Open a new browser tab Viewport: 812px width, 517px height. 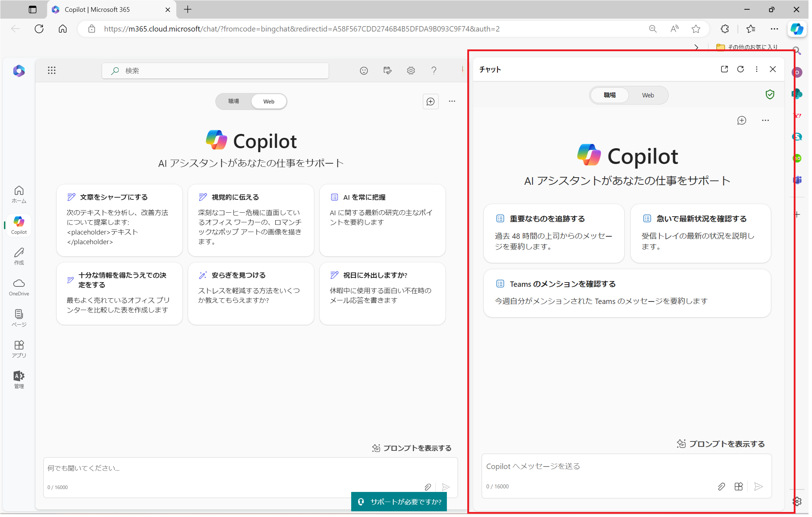[x=188, y=10]
